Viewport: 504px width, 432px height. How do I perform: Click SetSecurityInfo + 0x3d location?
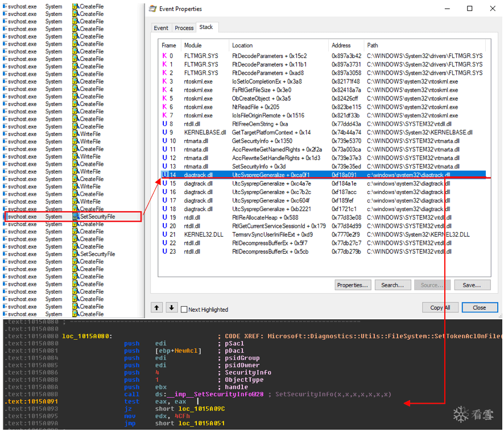[x=259, y=166]
